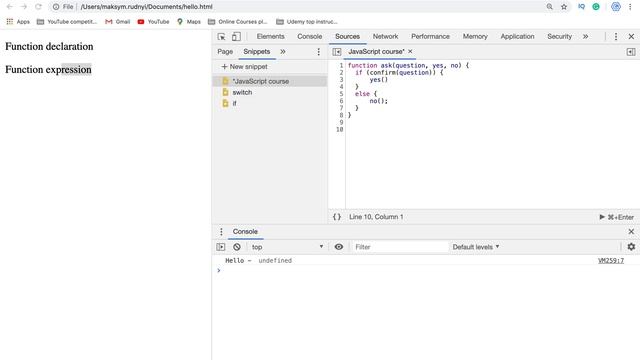Screen dimensions: 640x360
Task: Open DevTools customize three-dot menu
Action: click(616, 36)
